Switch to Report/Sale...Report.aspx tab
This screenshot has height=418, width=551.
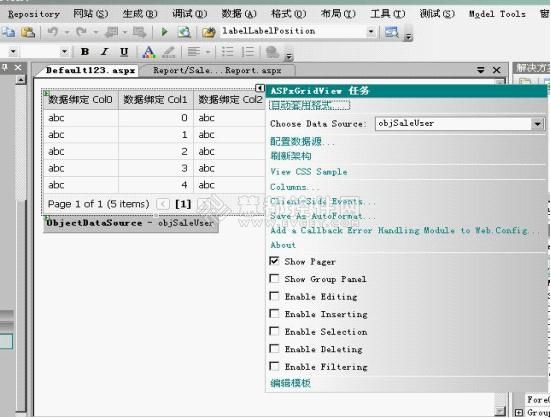point(217,70)
